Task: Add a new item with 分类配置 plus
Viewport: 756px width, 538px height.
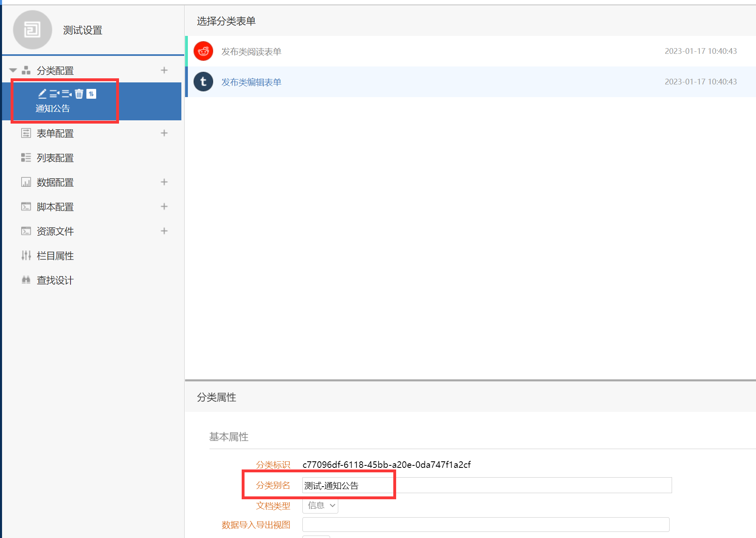Action: coord(164,70)
